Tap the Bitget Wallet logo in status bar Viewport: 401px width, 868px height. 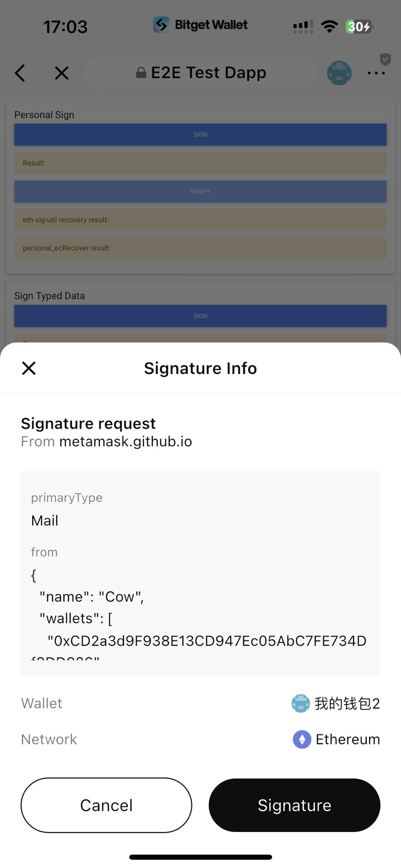pos(161,25)
